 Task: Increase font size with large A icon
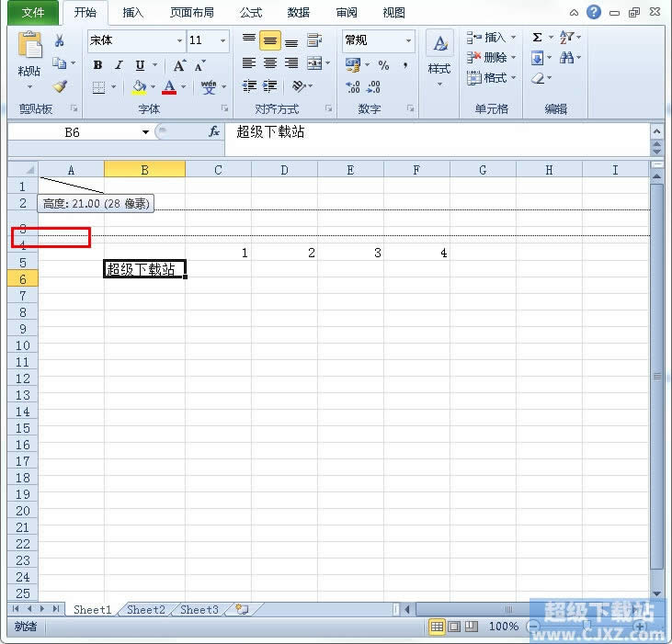click(179, 65)
